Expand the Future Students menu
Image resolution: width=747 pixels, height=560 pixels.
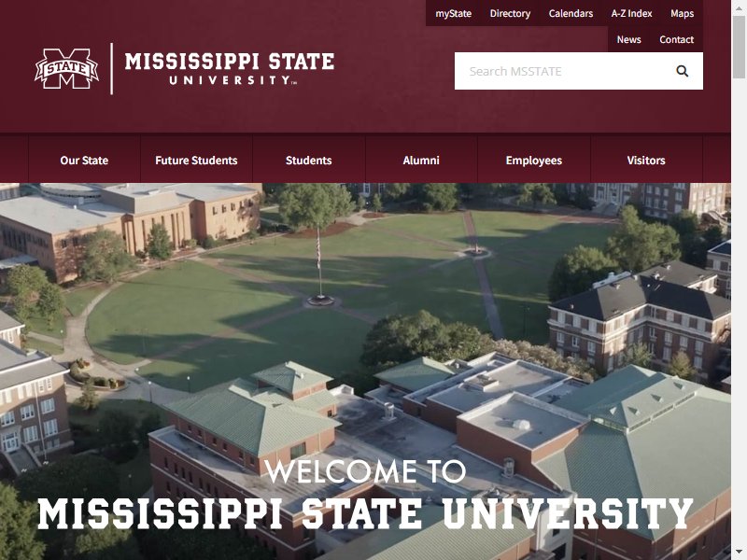(x=196, y=160)
